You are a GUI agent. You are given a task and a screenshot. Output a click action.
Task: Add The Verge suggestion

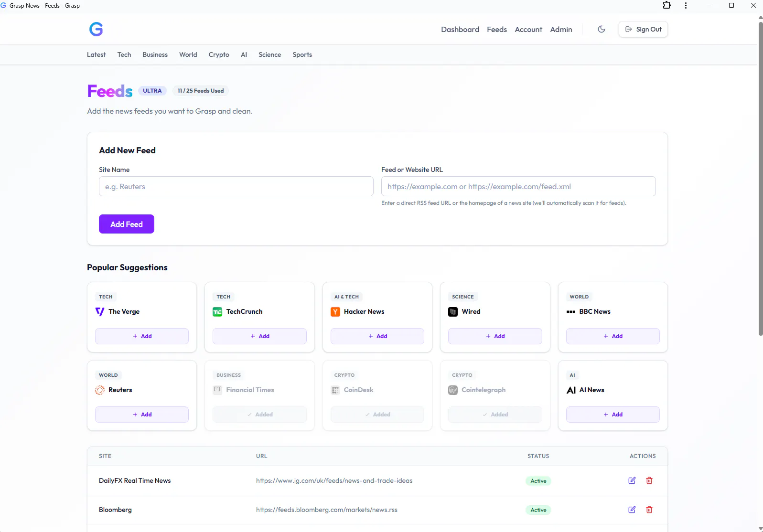click(x=142, y=336)
